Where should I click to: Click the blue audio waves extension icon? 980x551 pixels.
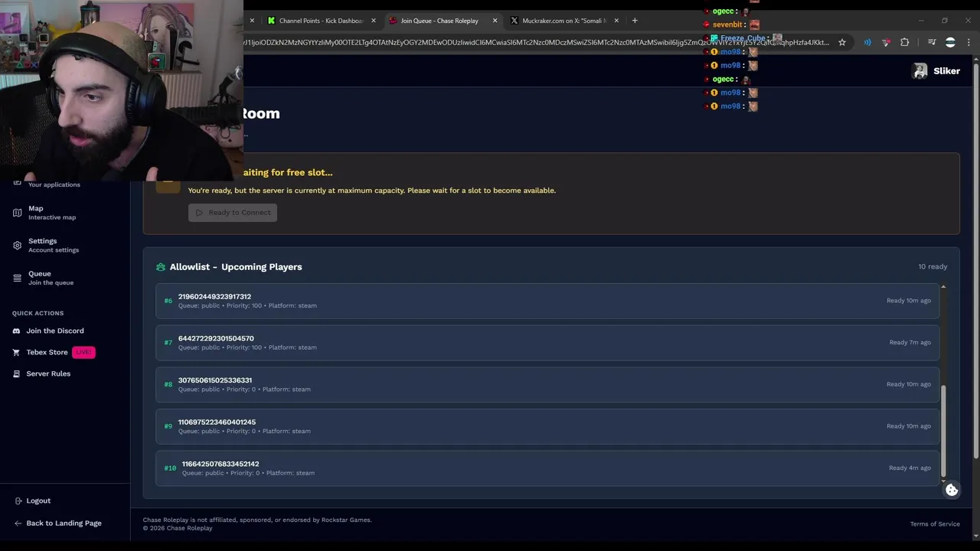pyautogui.click(x=867, y=43)
